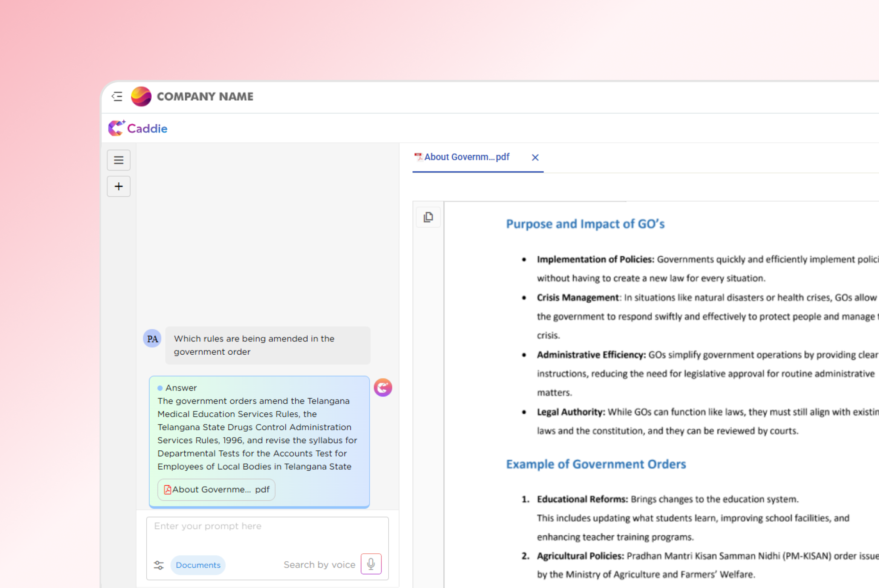Enable Search by voice
Image resolution: width=879 pixels, height=588 pixels.
[319, 564]
